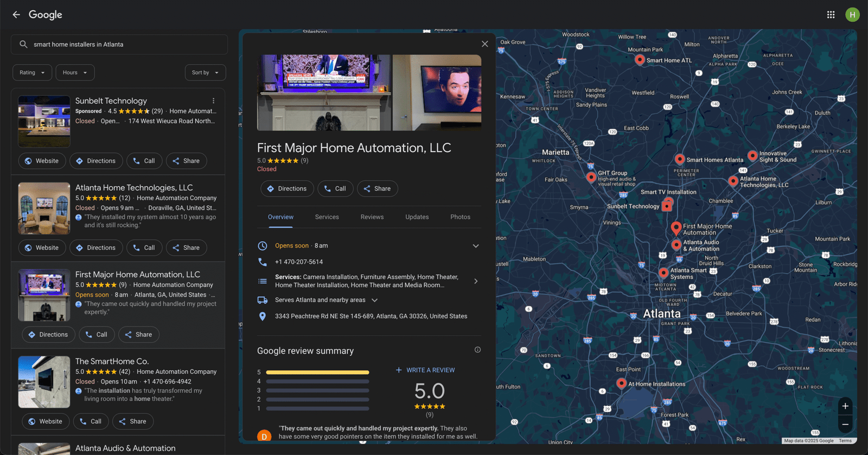This screenshot has width=868, height=455.
Task: Click phone number +1 470-207-5614
Action: click(x=299, y=262)
